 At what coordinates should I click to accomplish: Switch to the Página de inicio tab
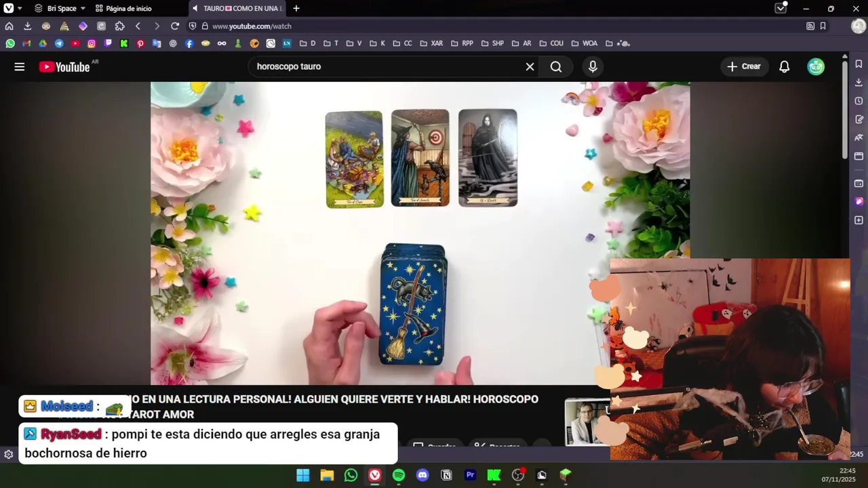(123, 8)
